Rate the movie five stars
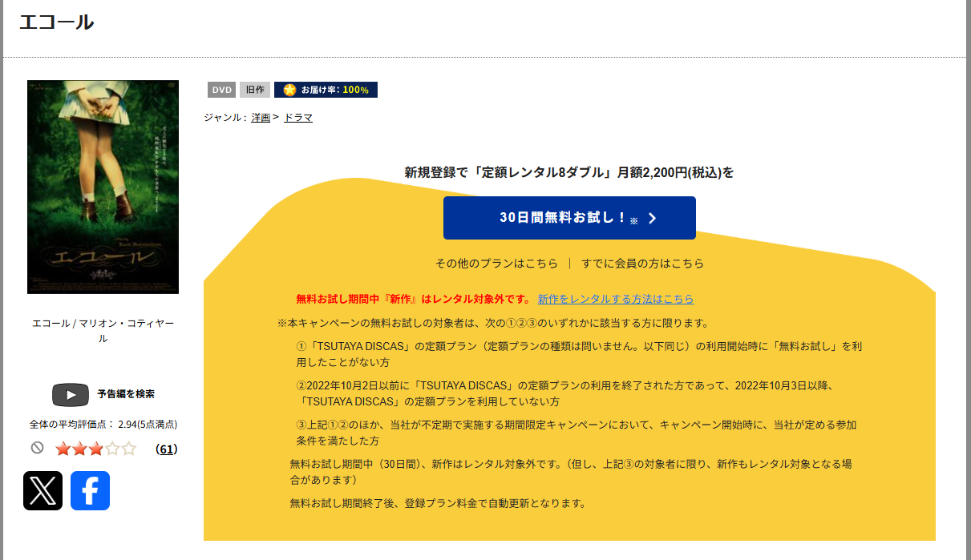971x560 pixels. [128, 449]
